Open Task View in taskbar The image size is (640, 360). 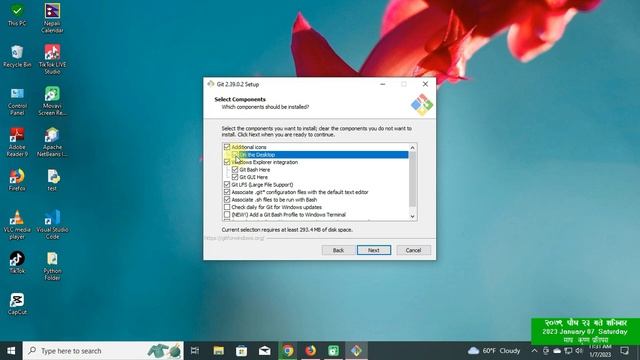(x=195, y=351)
